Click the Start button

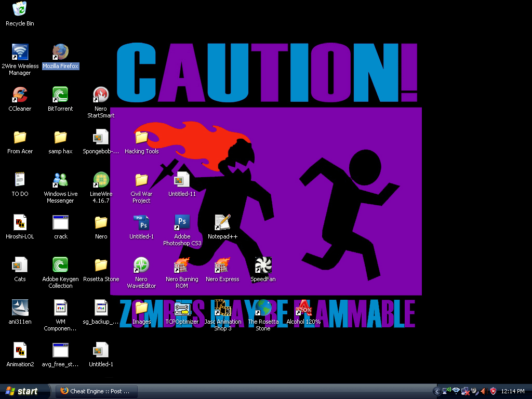tap(22, 391)
